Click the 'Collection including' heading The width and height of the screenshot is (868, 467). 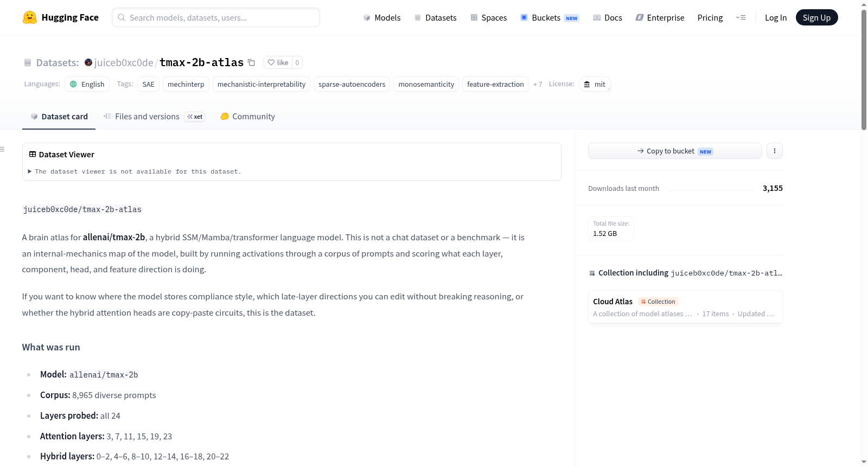[634, 273]
